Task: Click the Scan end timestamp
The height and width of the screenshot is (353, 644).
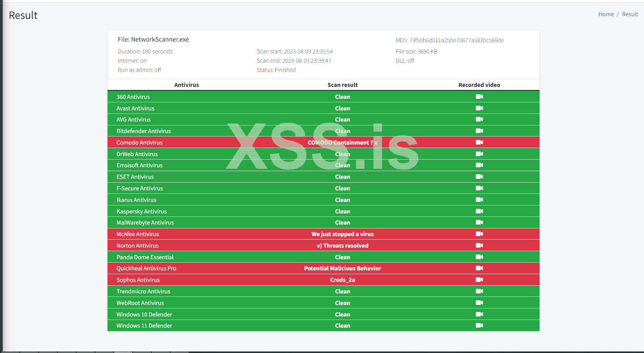Action: tap(294, 61)
